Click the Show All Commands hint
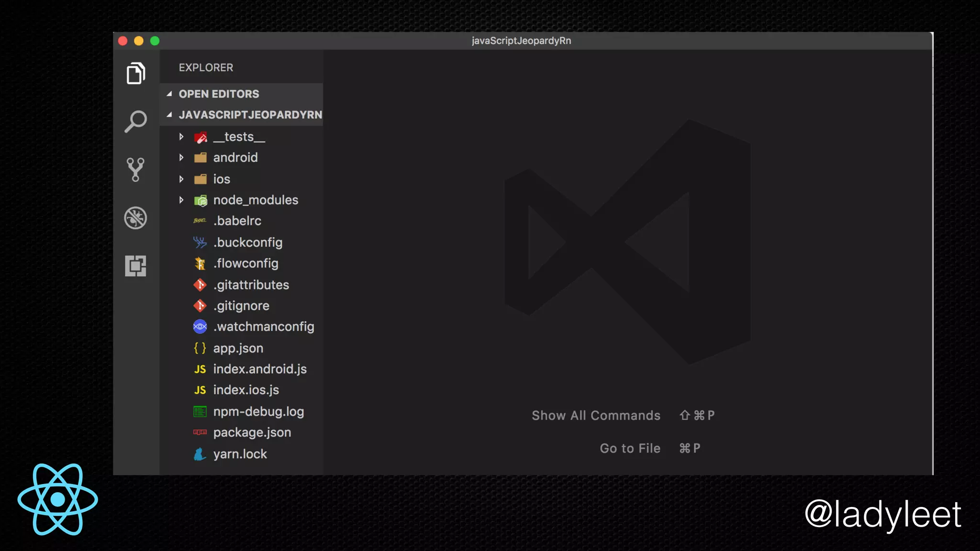980x551 pixels. [x=596, y=416]
